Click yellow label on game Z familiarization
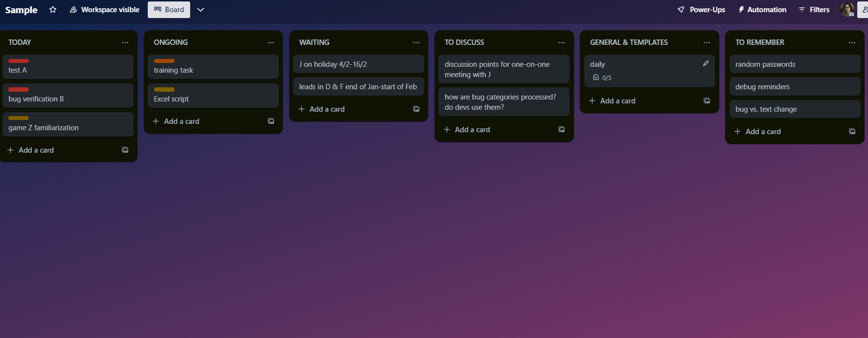Screen dimensions: 868x338 coord(19,118)
